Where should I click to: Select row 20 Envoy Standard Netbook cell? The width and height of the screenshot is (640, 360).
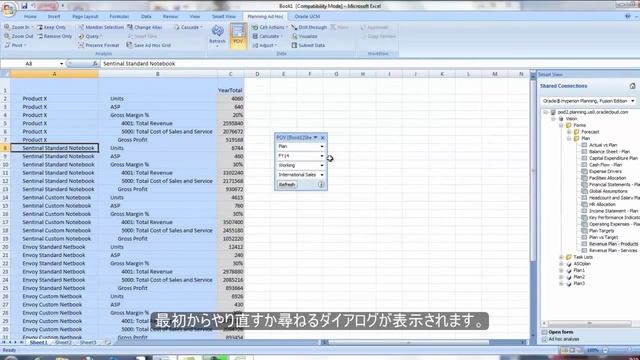(54, 247)
